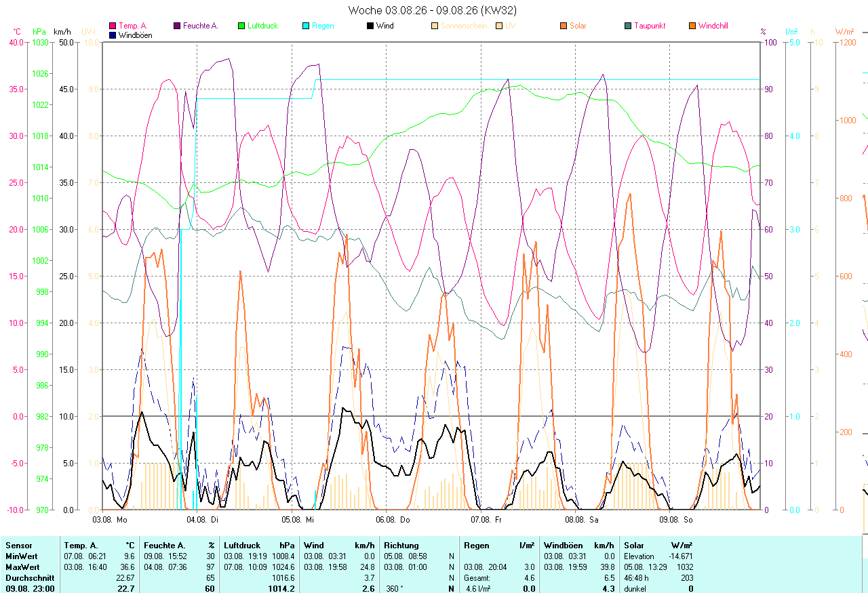Click the teal Taupunkt legend swatch
The image size is (868, 593).
(x=628, y=26)
